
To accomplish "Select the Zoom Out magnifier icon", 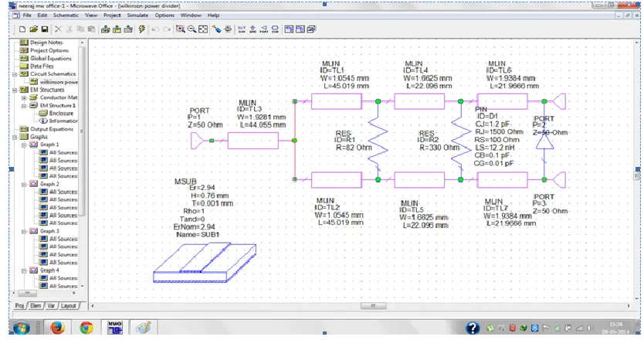I will [192, 29].
